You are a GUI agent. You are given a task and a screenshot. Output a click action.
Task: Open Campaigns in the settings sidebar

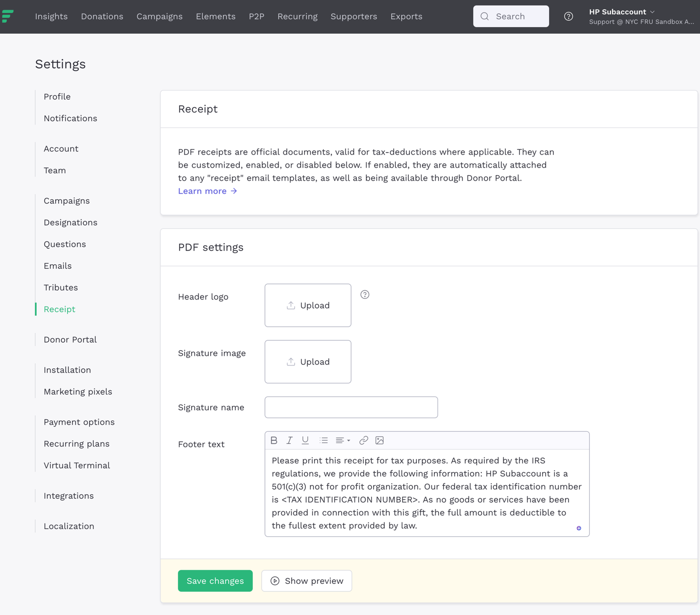(67, 201)
